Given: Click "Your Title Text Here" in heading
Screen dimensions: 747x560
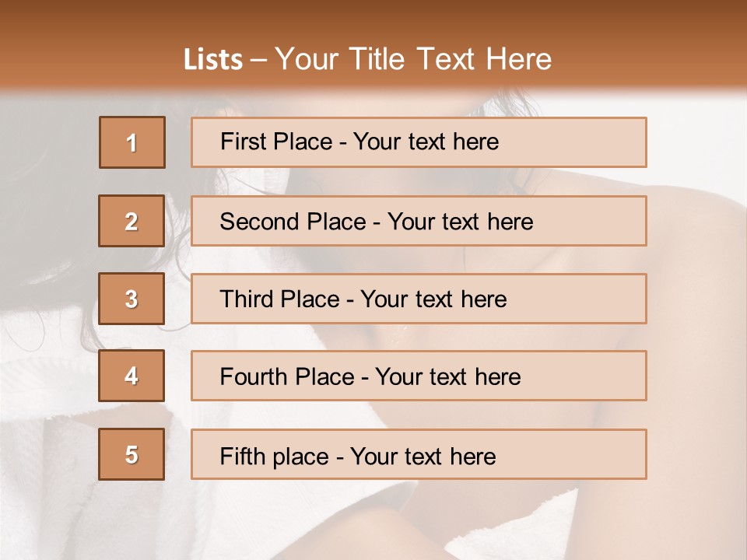Looking at the screenshot, I should [x=413, y=59].
